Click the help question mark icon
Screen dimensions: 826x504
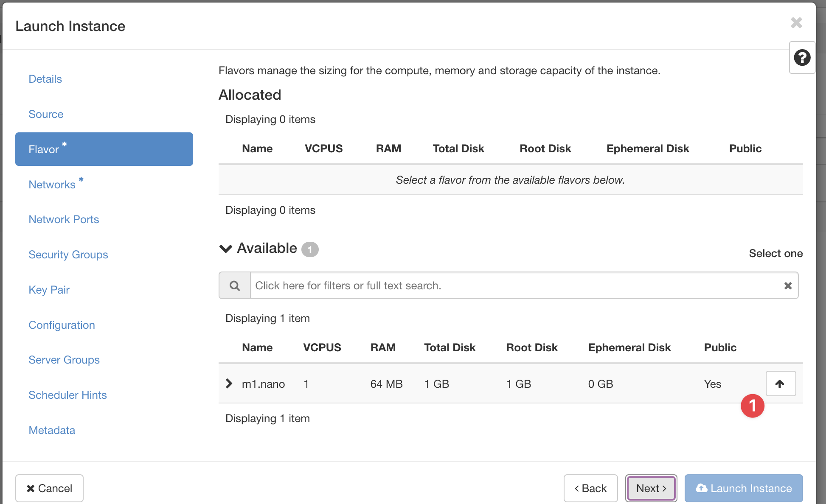tap(802, 58)
